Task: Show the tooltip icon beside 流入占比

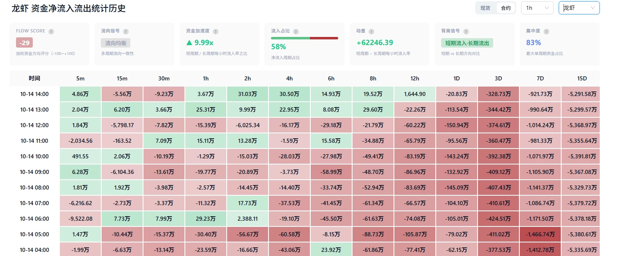Action: tap(296, 32)
